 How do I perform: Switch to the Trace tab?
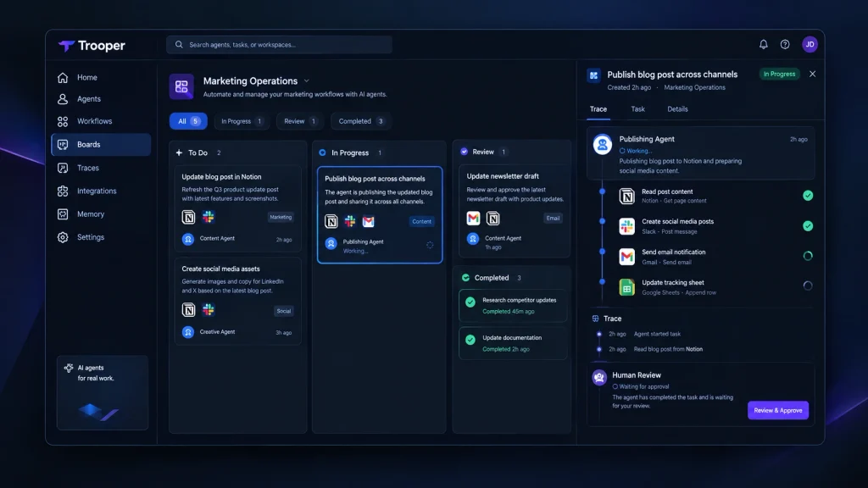pyautogui.click(x=598, y=109)
